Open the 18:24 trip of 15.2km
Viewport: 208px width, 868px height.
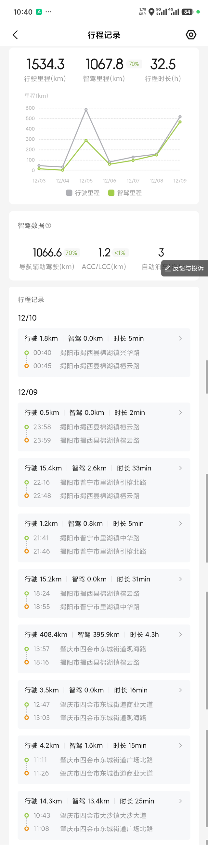[104, 593]
